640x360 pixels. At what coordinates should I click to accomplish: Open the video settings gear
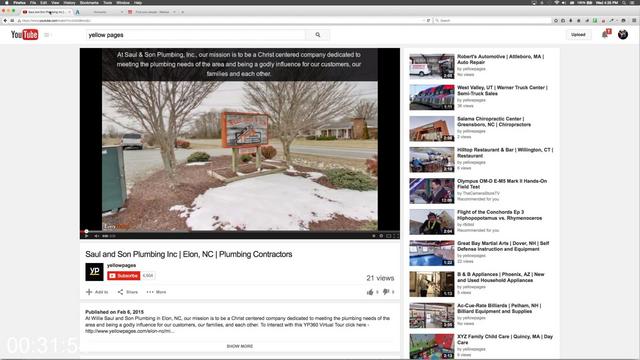(x=381, y=236)
